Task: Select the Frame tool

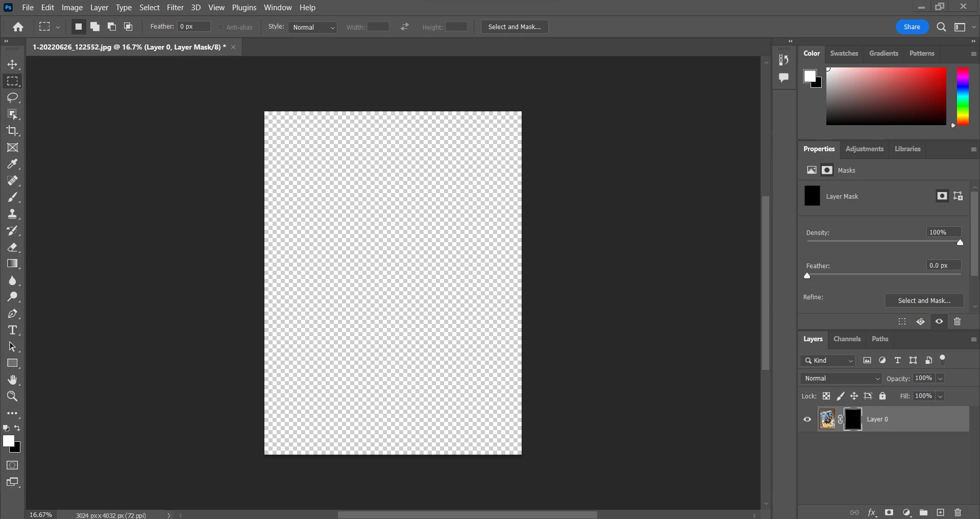Action: point(13,148)
